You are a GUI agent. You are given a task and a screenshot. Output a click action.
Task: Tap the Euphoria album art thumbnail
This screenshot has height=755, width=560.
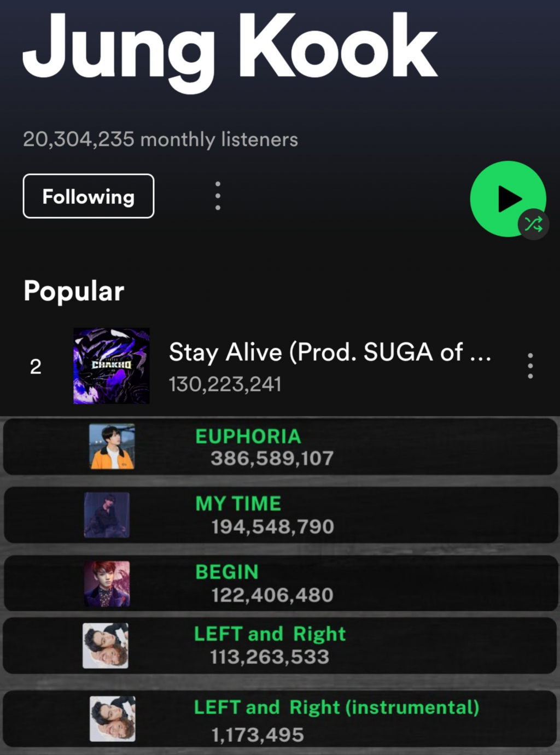point(112,446)
